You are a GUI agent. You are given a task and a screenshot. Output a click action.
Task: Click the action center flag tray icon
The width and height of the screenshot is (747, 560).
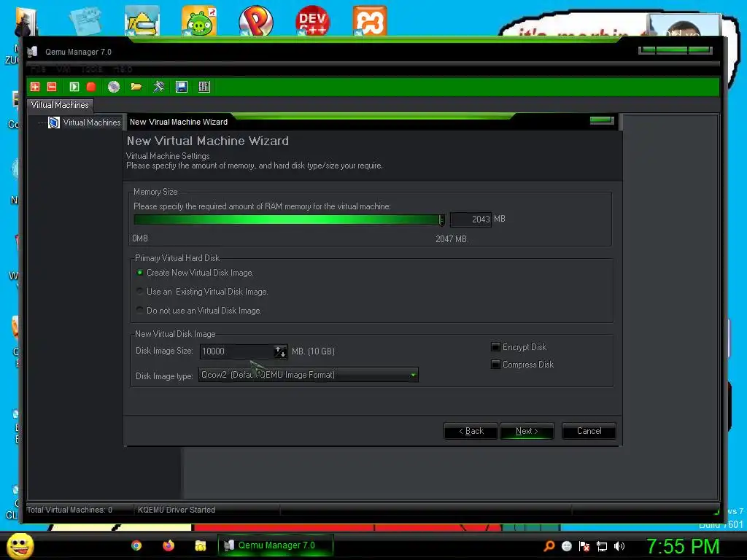[x=584, y=546]
